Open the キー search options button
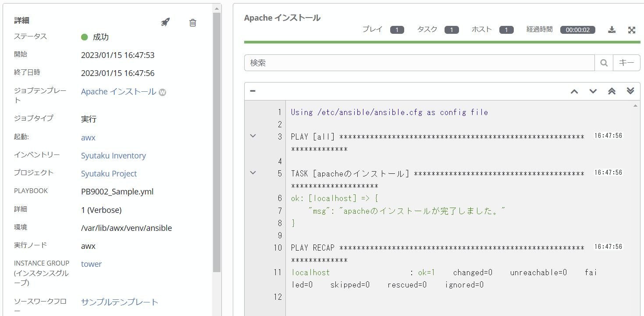The image size is (644, 316). pos(626,62)
